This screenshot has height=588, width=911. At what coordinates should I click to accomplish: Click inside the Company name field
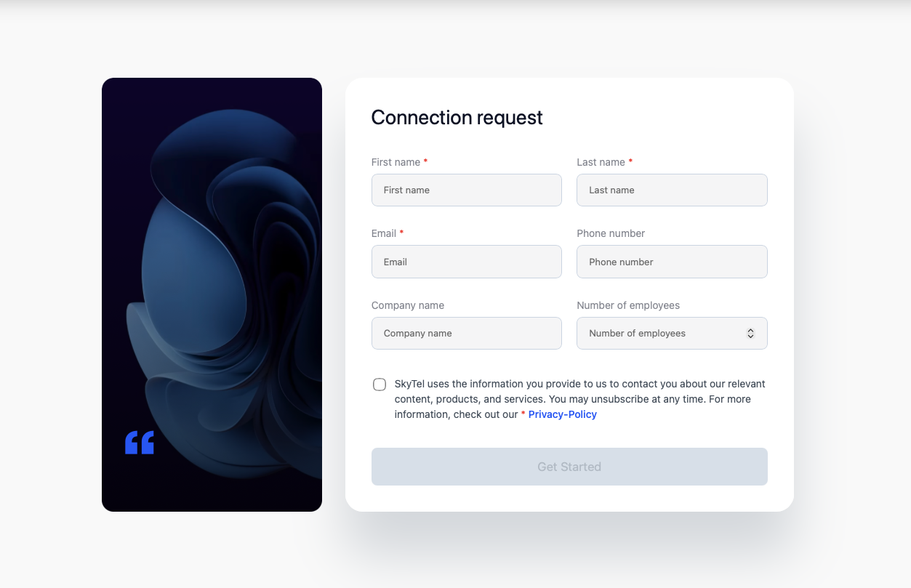tap(466, 333)
